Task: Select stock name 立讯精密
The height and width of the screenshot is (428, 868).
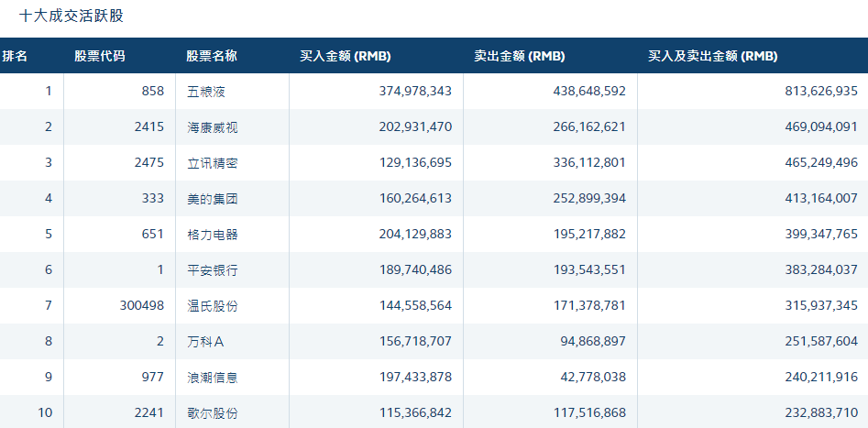Action: 213,163
